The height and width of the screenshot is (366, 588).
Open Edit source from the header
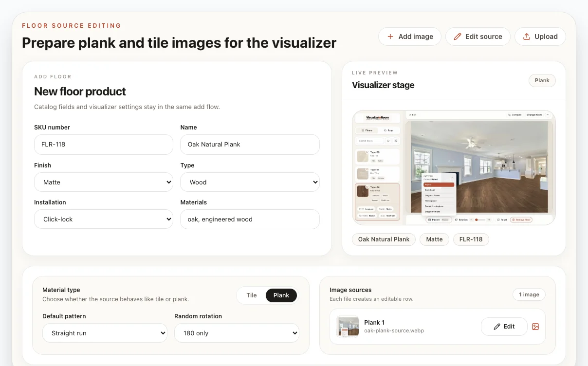pos(478,37)
